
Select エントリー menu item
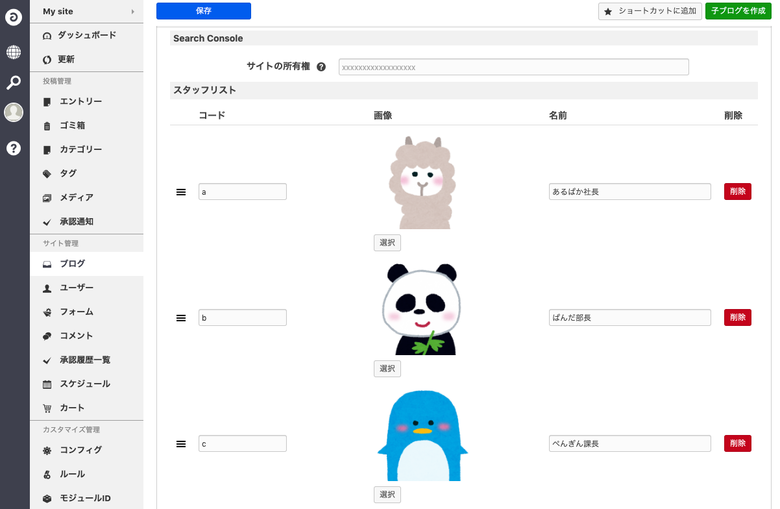coord(80,101)
